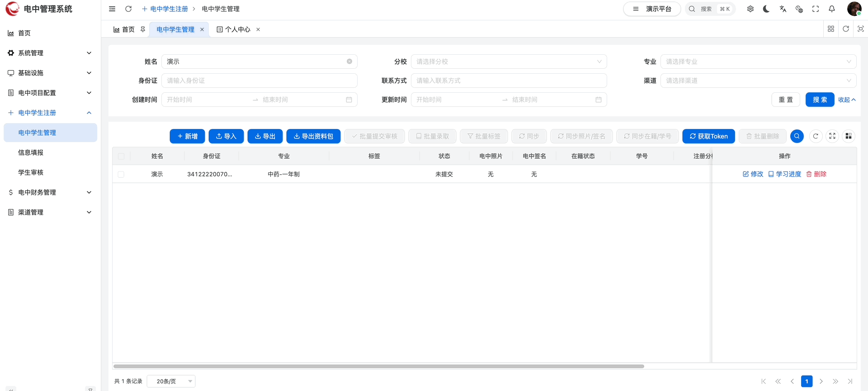This screenshot has width=868, height=391.
Task: Collapse the sidebar menu hamburger icon
Action: (112, 9)
